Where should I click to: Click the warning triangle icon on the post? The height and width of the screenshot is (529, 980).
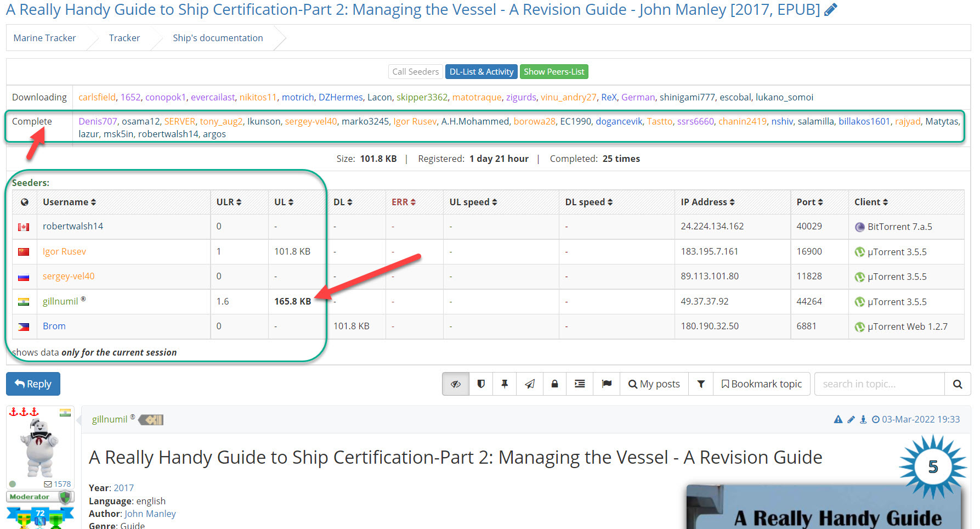[837, 420]
